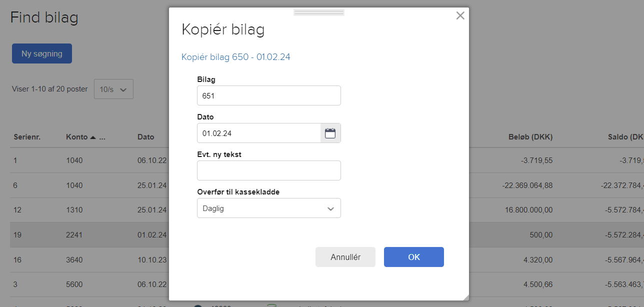Start a Ny søgning search
Screen dimensions: 644x307
pyautogui.click(x=41, y=53)
